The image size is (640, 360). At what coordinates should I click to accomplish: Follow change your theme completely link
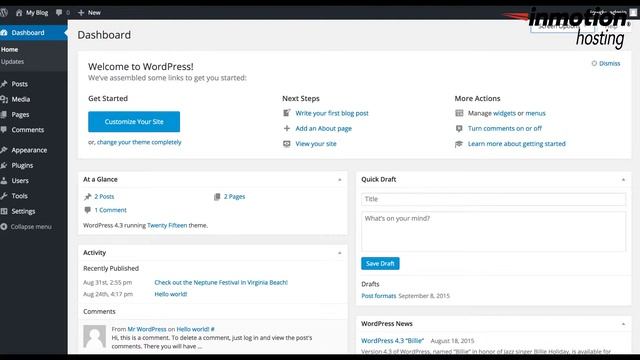click(139, 142)
